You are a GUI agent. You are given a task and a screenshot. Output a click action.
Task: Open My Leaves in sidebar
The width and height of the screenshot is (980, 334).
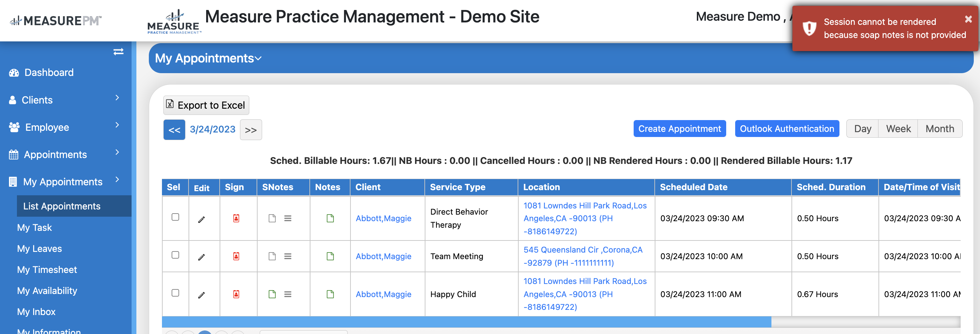tap(39, 248)
